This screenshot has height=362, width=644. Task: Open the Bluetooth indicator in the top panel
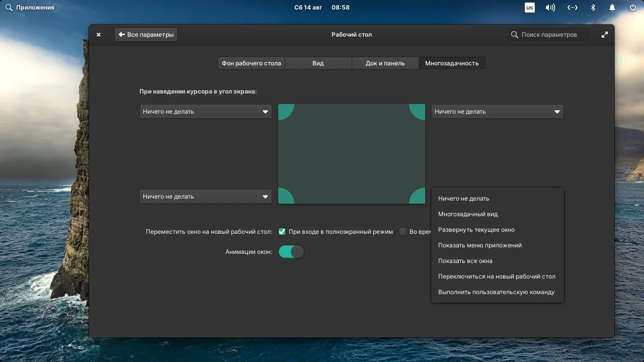(593, 7)
